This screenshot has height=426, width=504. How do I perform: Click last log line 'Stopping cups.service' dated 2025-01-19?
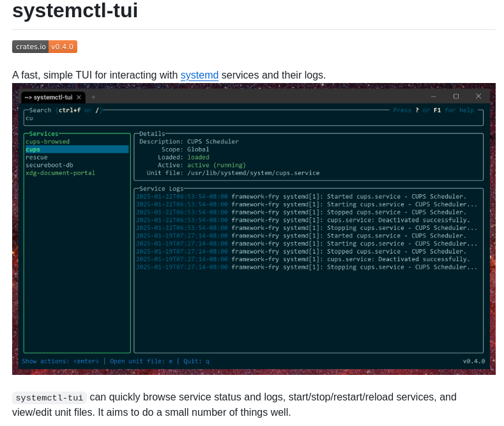tap(307, 267)
